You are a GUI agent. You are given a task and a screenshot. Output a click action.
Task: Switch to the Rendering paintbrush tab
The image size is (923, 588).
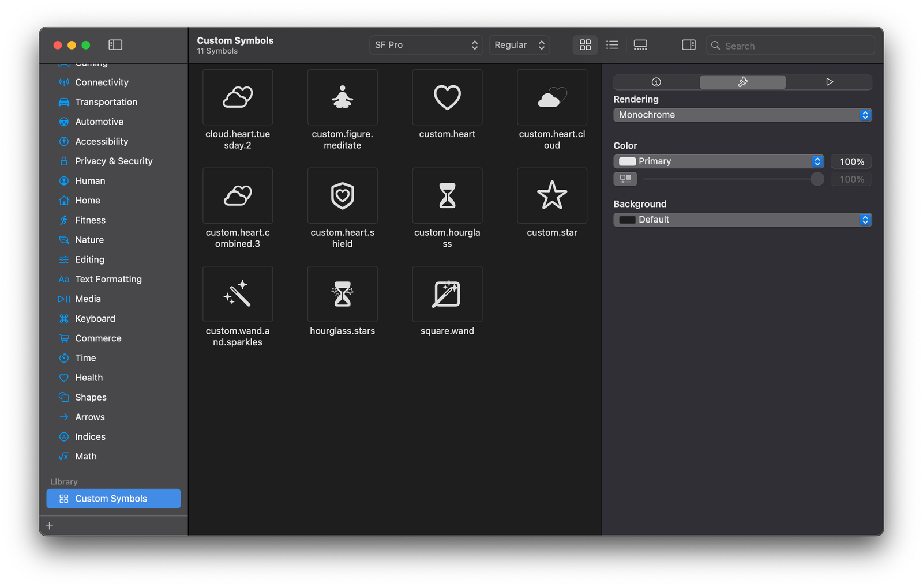pyautogui.click(x=742, y=82)
